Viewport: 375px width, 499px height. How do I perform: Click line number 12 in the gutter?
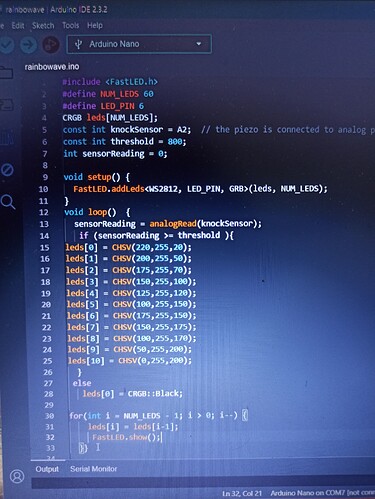(44, 212)
